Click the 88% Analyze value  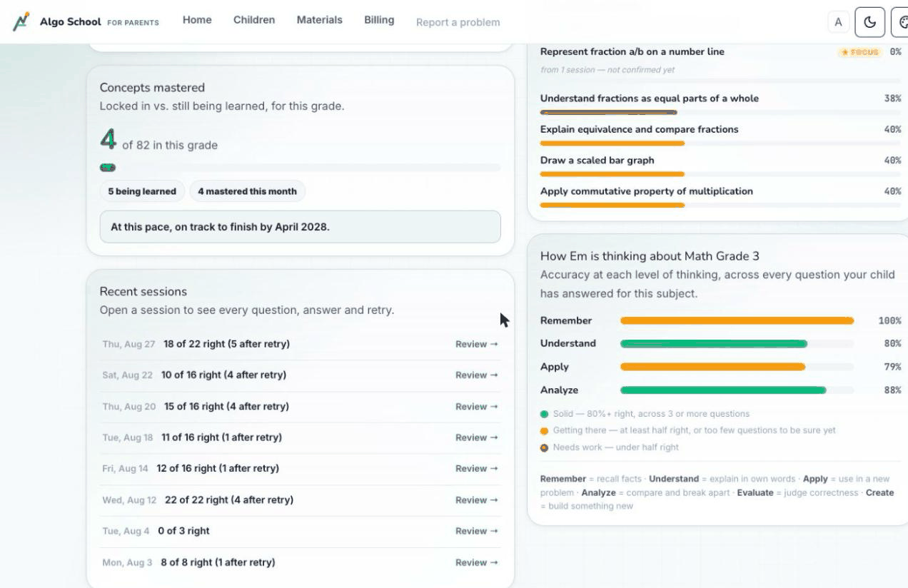tap(892, 390)
